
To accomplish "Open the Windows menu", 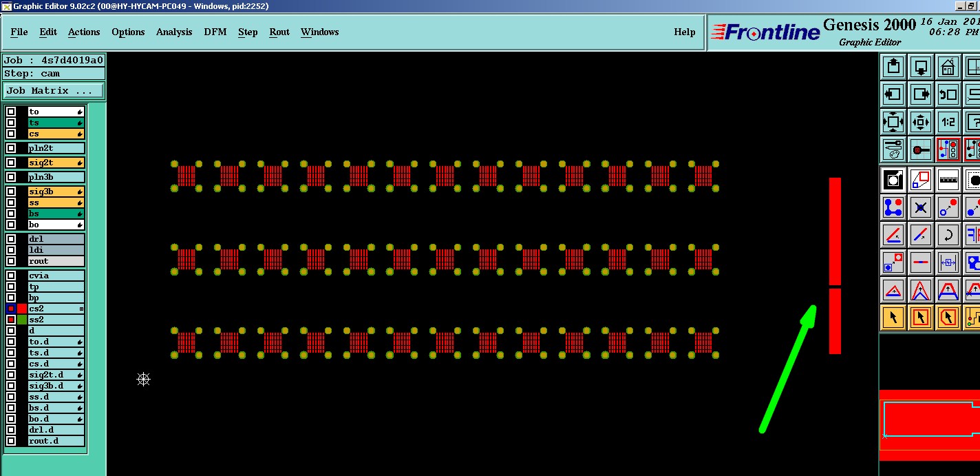I will [x=319, y=32].
